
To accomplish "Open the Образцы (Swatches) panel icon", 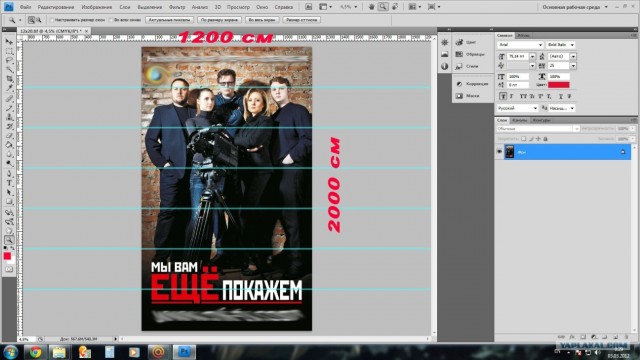I will click(x=459, y=54).
